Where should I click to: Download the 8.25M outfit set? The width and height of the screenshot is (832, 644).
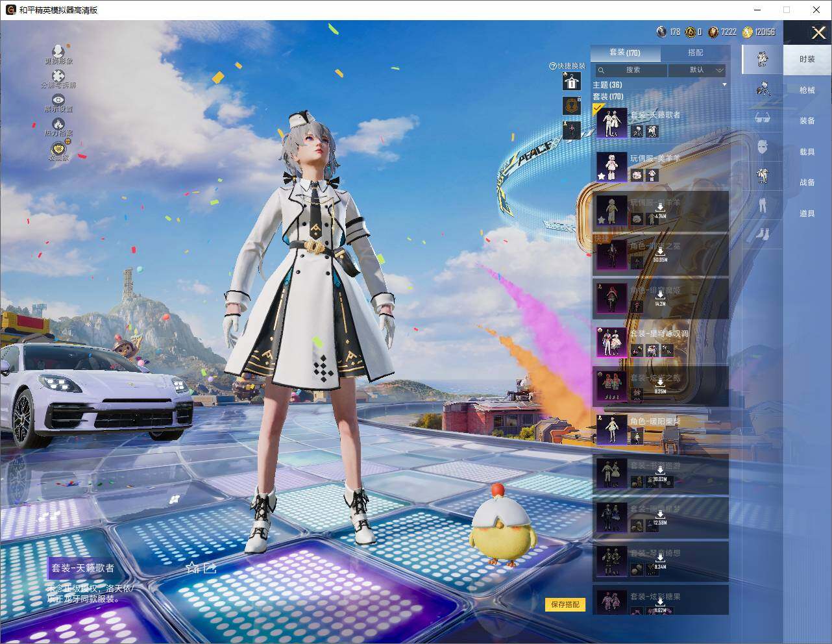tap(660, 386)
